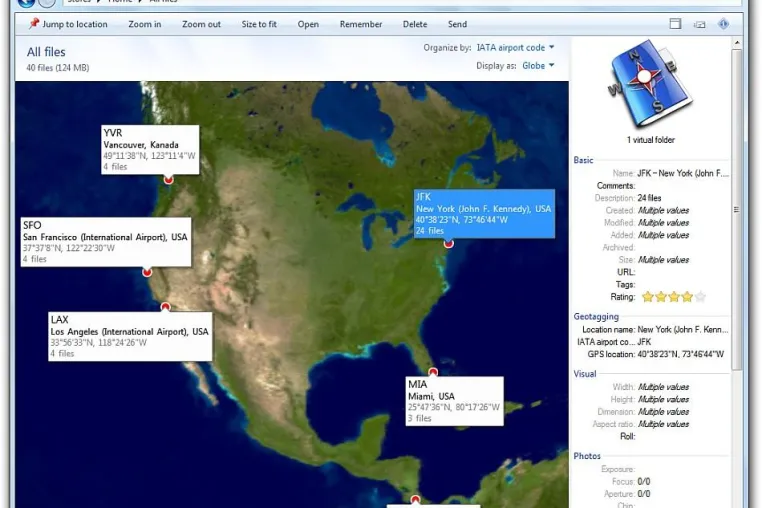Viewport: 762px width, 508px height.
Task: Click the IATA airport code value JFK
Action: point(644,342)
